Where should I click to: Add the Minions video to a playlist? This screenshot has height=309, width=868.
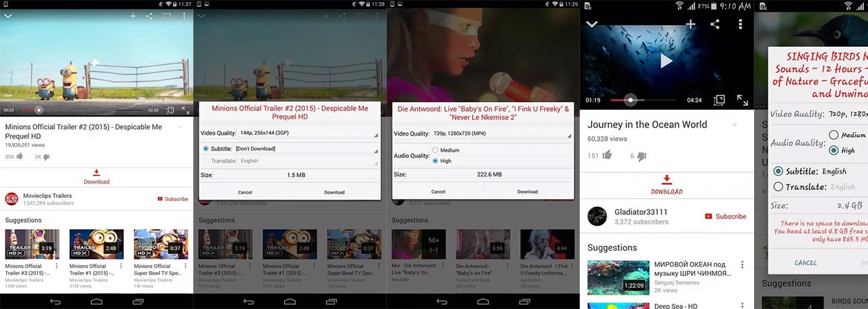coord(133,16)
